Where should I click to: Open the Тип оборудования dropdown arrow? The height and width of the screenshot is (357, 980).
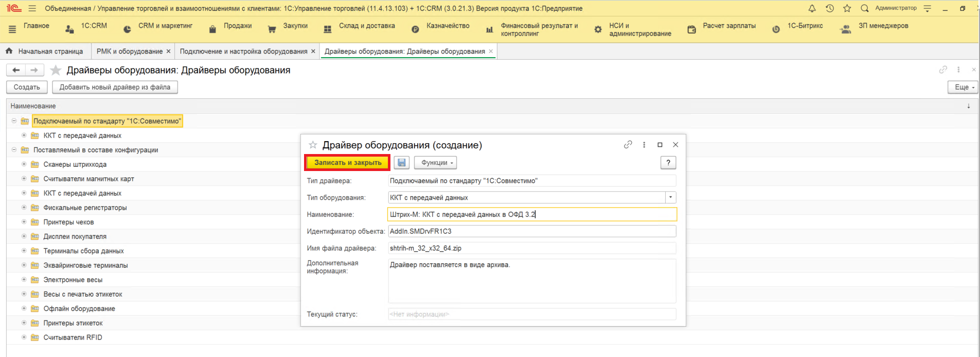pyautogui.click(x=670, y=197)
